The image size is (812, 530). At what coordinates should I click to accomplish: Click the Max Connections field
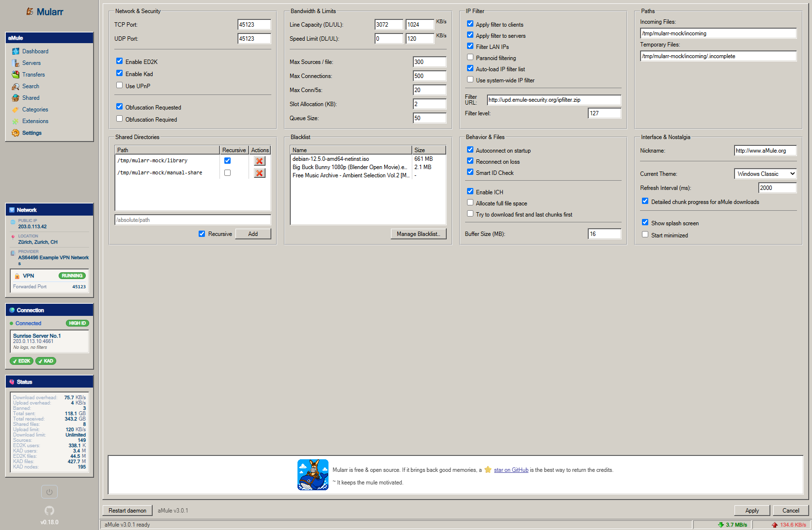click(430, 76)
